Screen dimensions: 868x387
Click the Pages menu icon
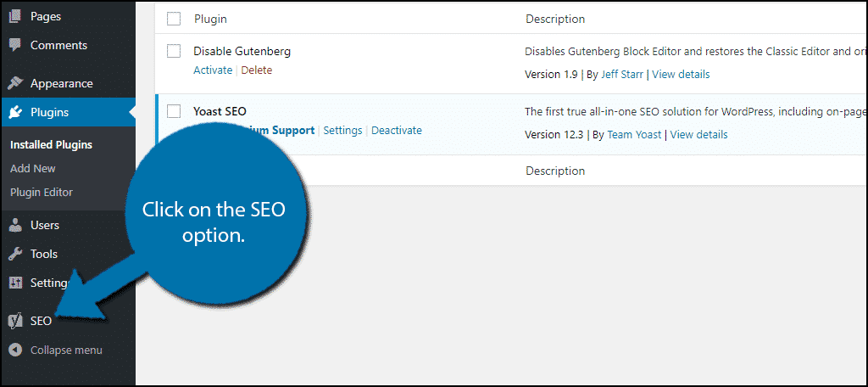click(15, 17)
